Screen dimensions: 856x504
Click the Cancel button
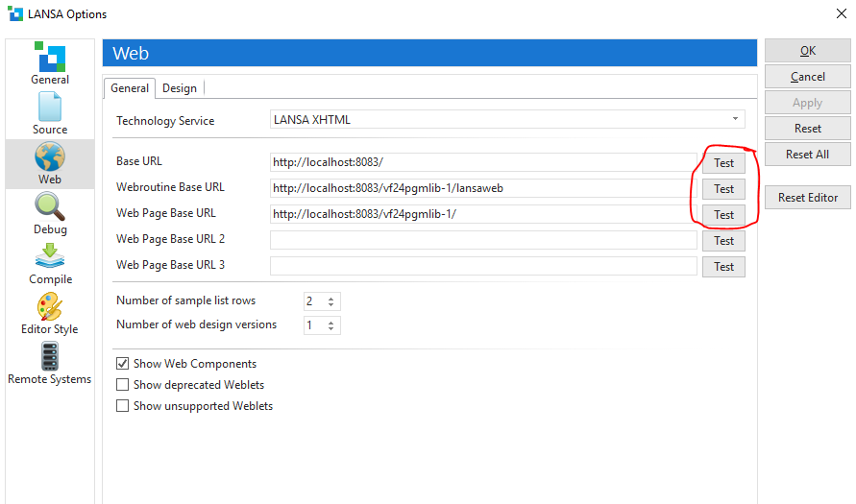pos(807,77)
